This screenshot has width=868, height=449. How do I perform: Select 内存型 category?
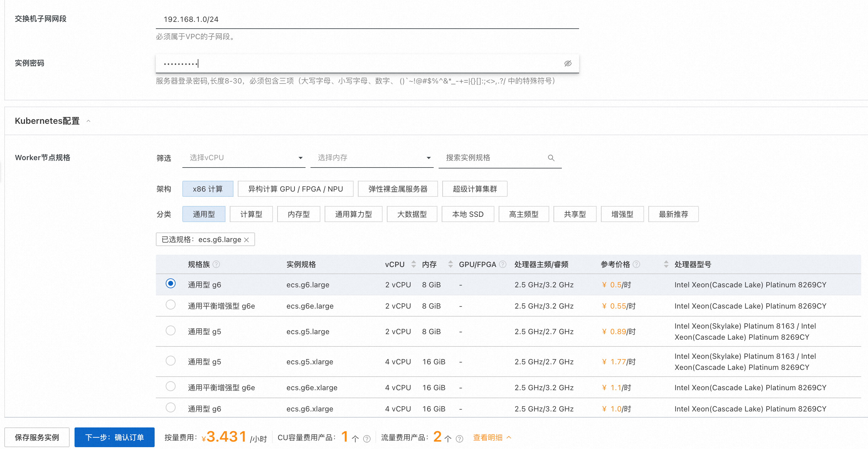298,214
